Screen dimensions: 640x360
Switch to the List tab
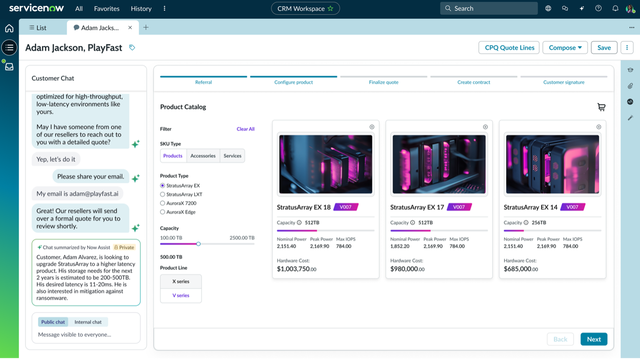coord(38,28)
